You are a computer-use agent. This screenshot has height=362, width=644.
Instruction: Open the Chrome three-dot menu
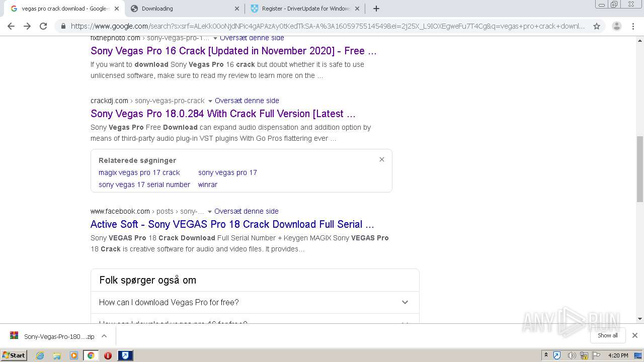(634, 26)
